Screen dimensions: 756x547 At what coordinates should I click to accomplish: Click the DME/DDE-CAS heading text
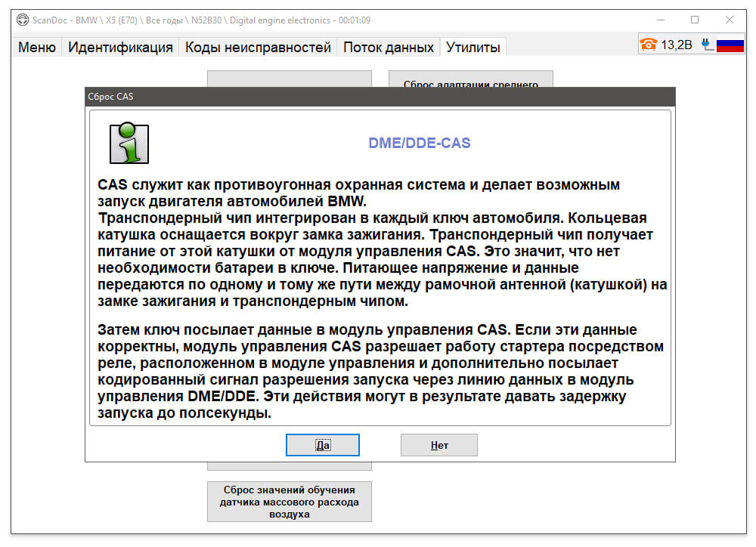(420, 143)
